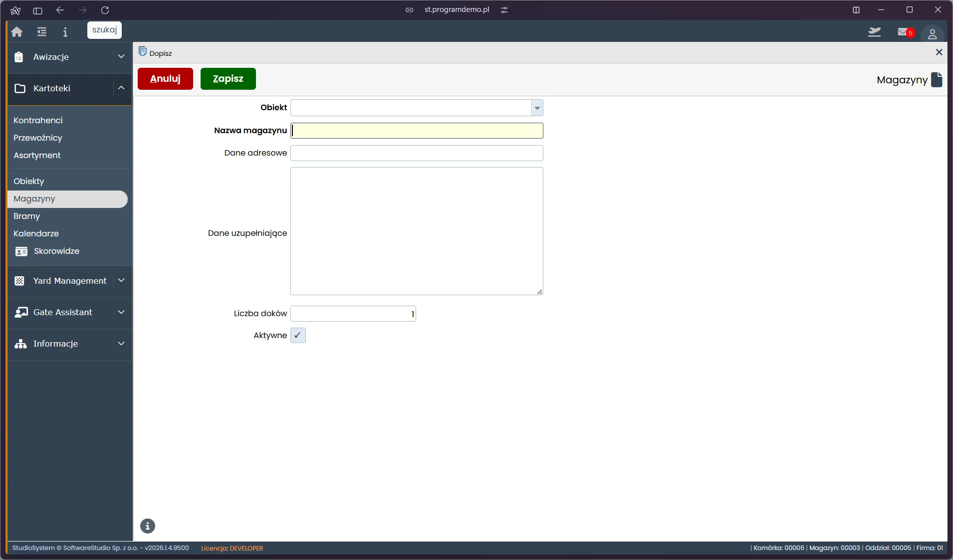This screenshot has height=560, width=953.
Task: Click 'Oddział: 00005' in status bar
Action: click(x=888, y=548)
